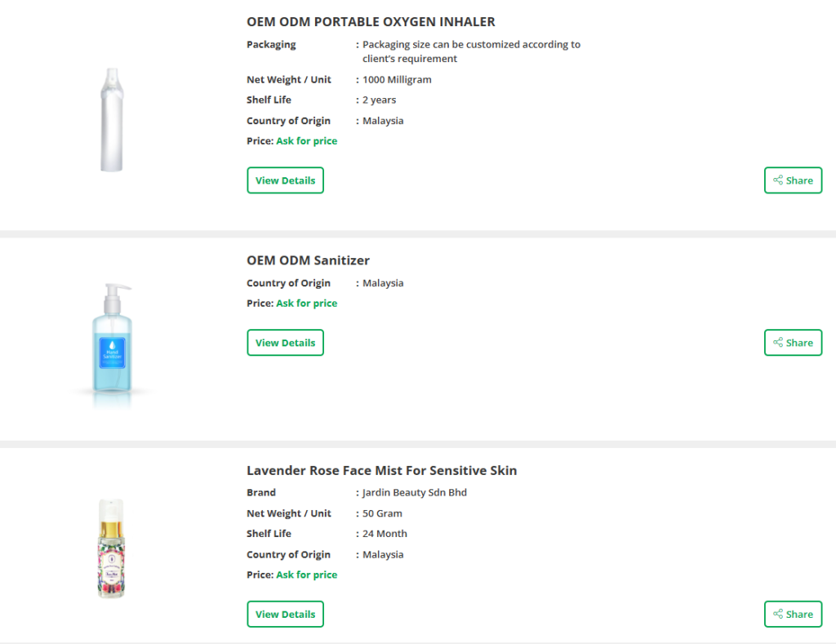
Task: Ask for price of the Portable Oxygen Inhaler
Action: [306, 141]
